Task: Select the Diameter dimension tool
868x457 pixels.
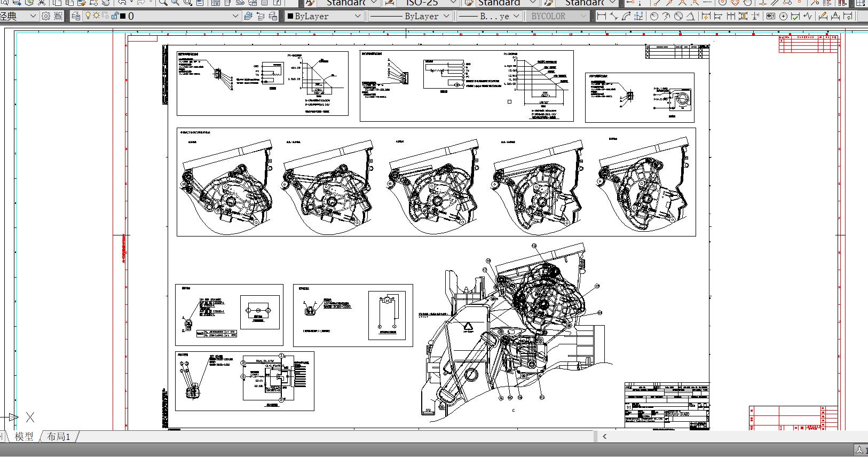Action: pyautogui.click(x=678, y=16)
